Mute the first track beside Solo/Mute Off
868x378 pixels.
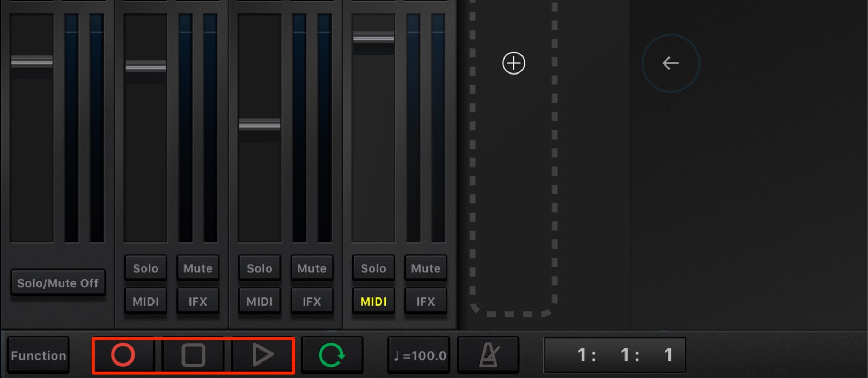(198, 268)
